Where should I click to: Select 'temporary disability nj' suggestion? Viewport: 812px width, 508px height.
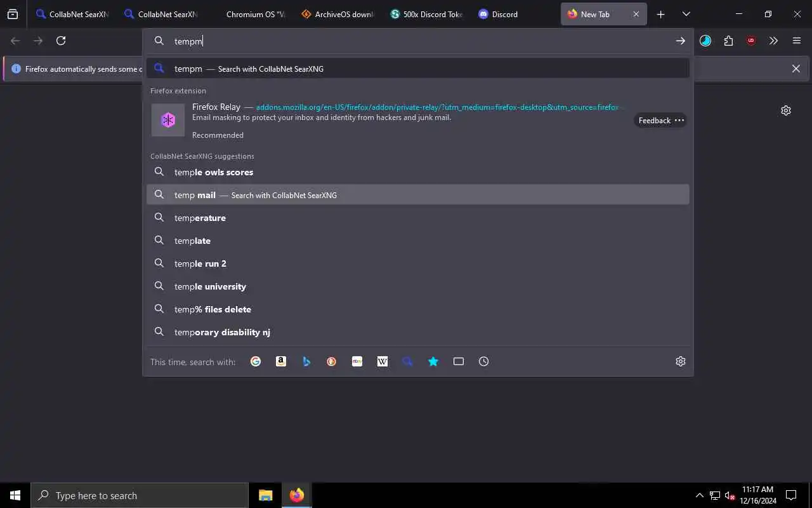(418, 332)
